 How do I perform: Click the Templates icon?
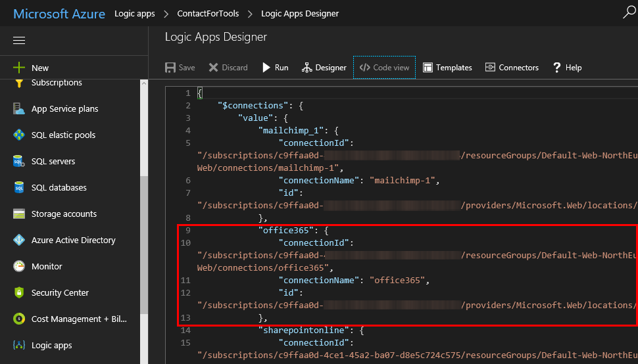(x=428, y=68)
